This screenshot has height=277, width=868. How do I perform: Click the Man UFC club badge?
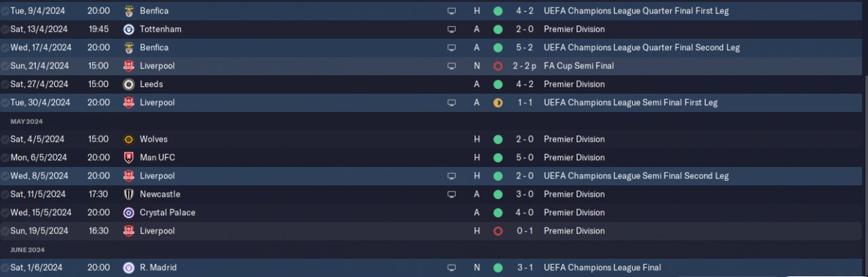pyautogui.click(x=129, y=158)
